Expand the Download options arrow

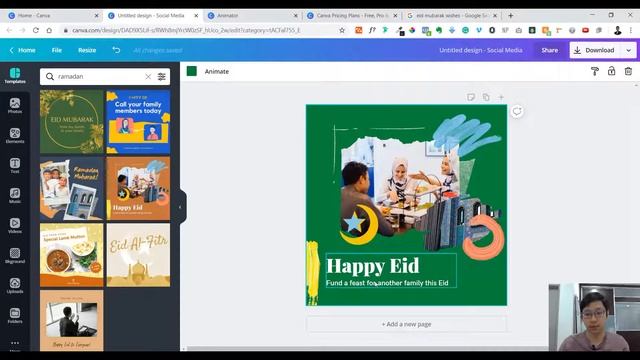[629, 50]
